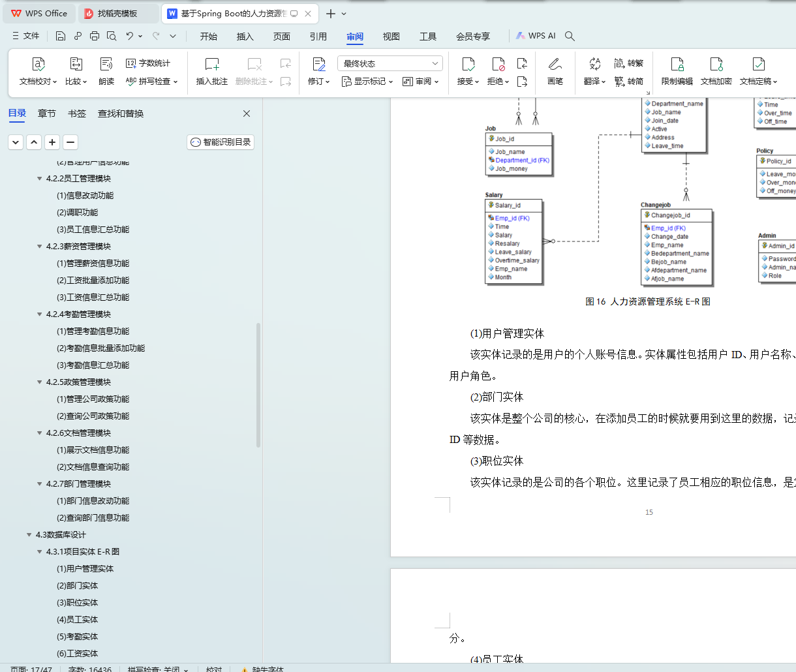Convert text with 转简 button

tap(628, 82)
